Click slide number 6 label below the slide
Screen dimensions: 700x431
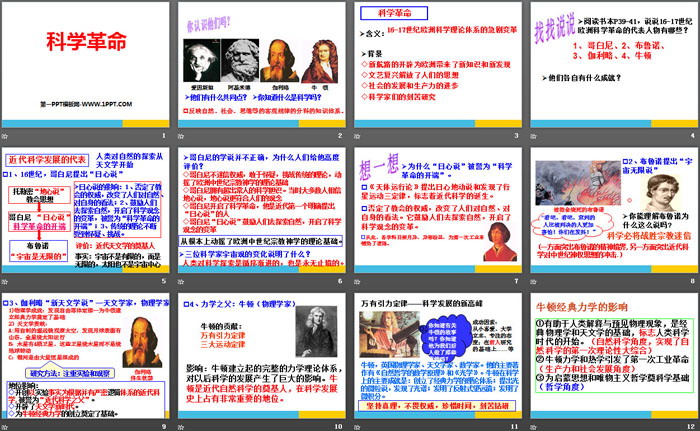[340, 281]
